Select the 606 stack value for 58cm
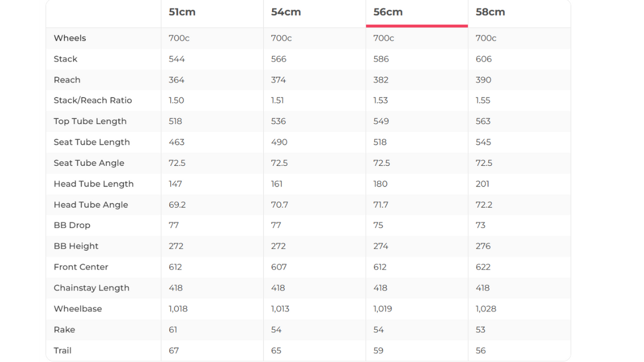This screenshot has height=362, width=644. tap(484, 59)
